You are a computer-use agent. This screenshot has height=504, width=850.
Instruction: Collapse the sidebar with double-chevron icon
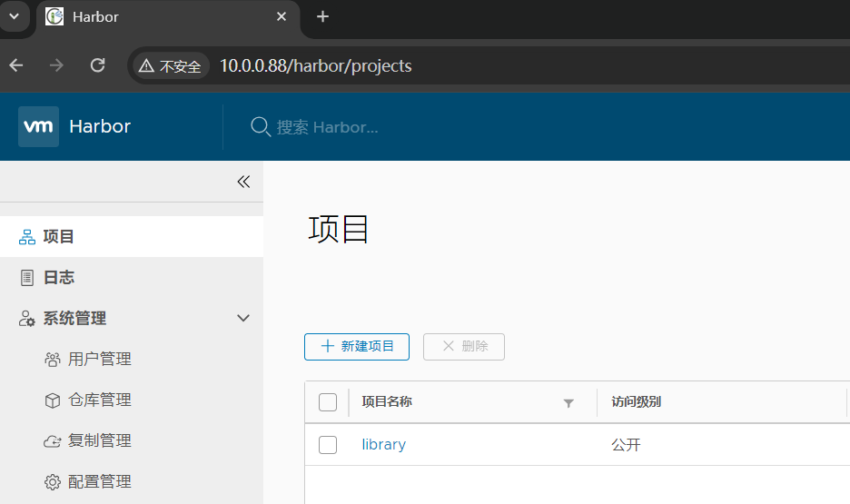242,182
